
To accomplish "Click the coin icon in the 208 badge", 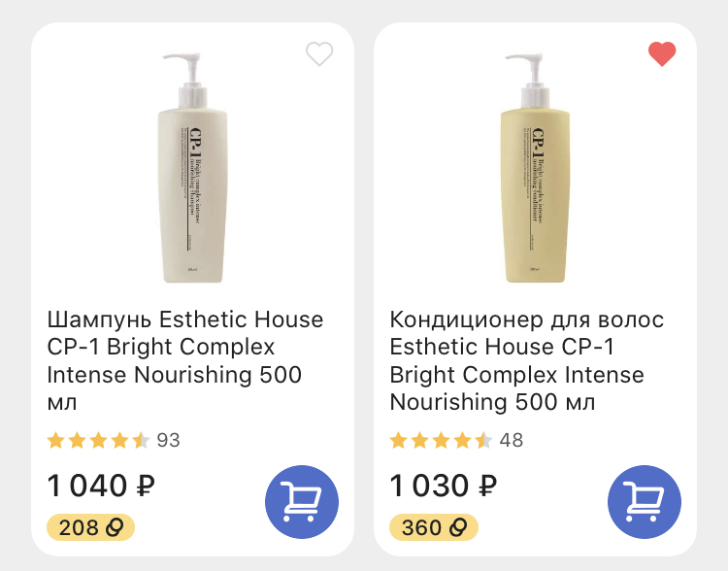I will pyautogui.click(x=115, y=527).
